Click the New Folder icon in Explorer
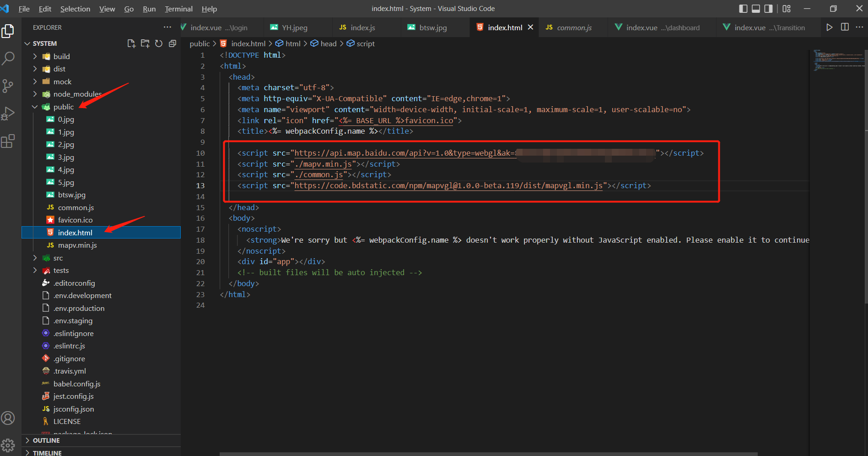The height and width of the screenshot is (456, 868). pyautogui.click(x=145, y=43)
